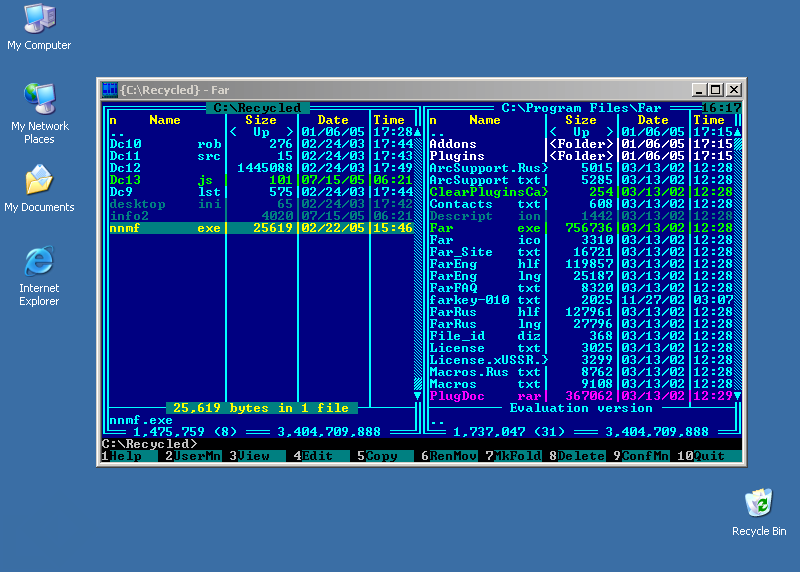Select the ArcSupport.Rus file
This screenshot has height=572, width=800.
point(581,168)
